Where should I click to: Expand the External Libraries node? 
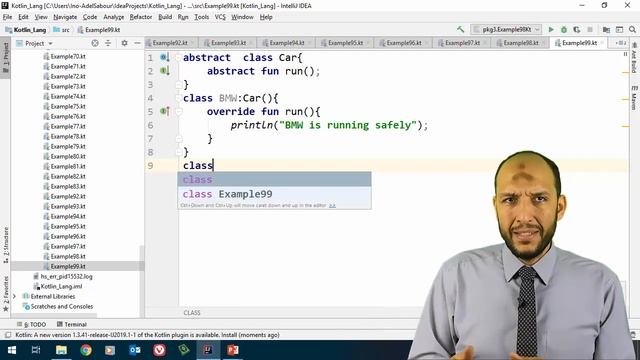(14, 296)
